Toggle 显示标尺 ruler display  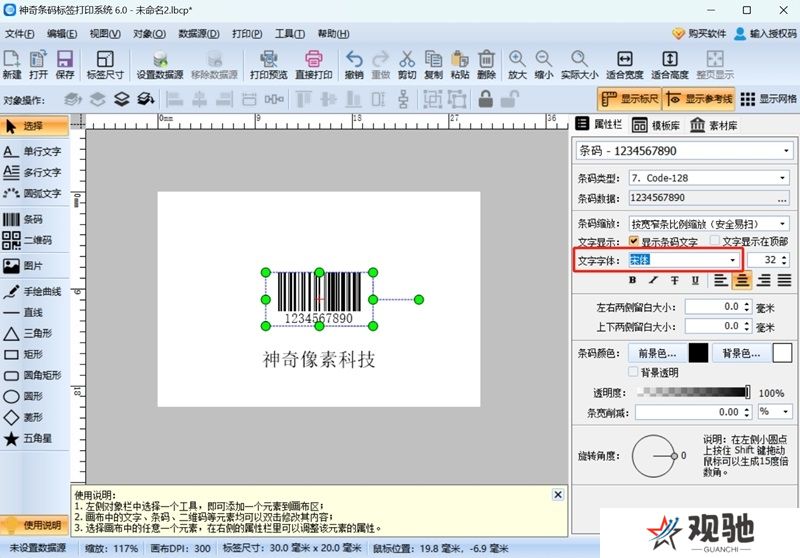point(630,99)
